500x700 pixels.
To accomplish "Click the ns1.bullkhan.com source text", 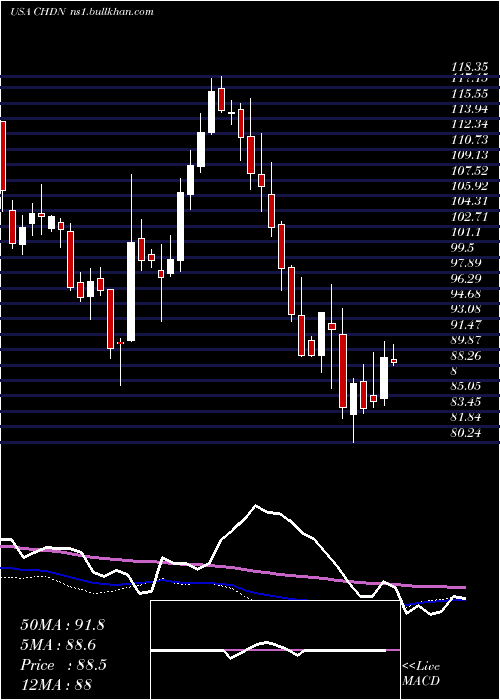I will (112, 12).
